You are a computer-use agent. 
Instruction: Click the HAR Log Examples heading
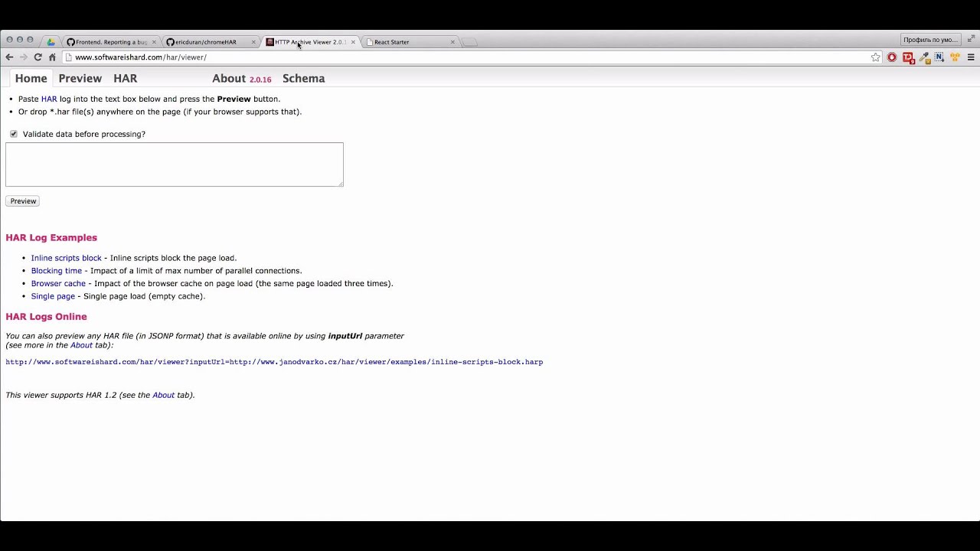click(x=51, y=237)
